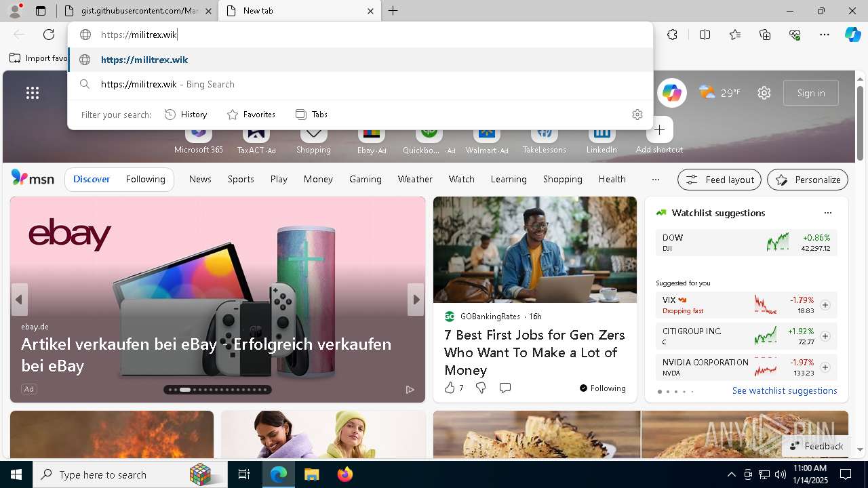
Task: Open the Sports category
Action: point(241,179)
